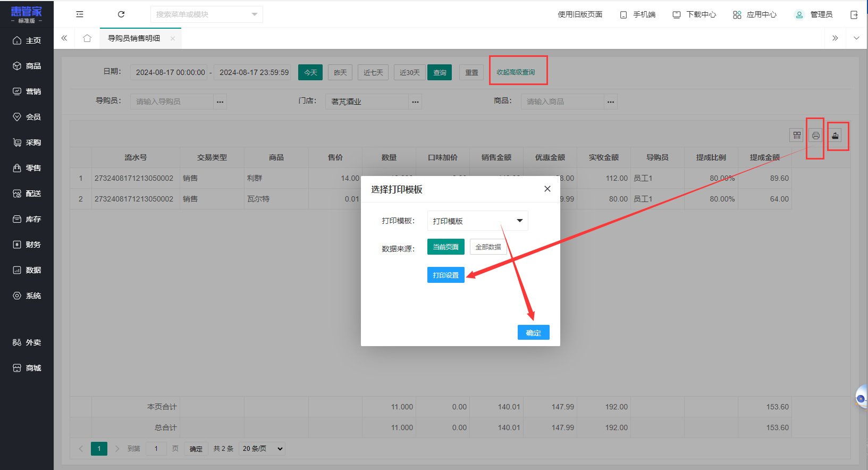Open the 库存 sidebar menu
The height and width of the screenshot is (470, 868).
click(27, 219)
